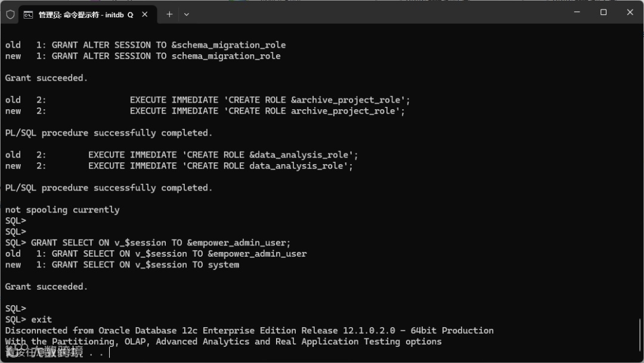Image resolution: width=644 pixels, height=363 pixels.
Task: Click the administrator shield icon
Action: (10, 14)
